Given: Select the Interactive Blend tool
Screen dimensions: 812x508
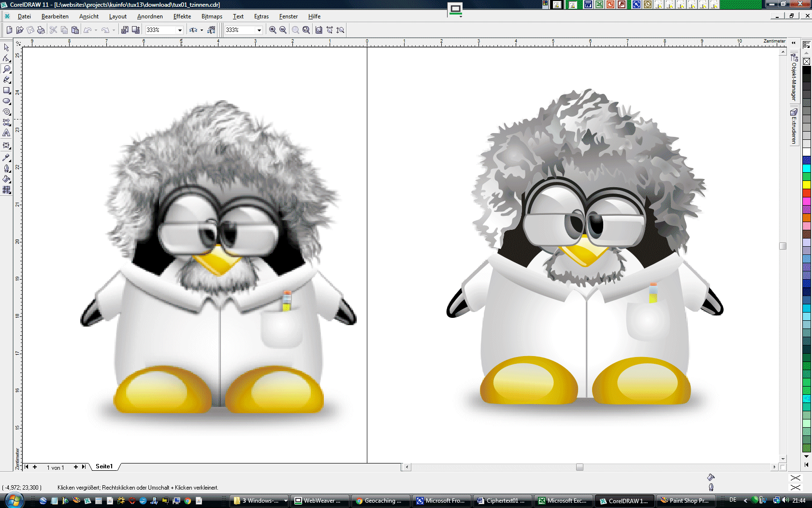Looking at the screenshot, I should (6, 145).
